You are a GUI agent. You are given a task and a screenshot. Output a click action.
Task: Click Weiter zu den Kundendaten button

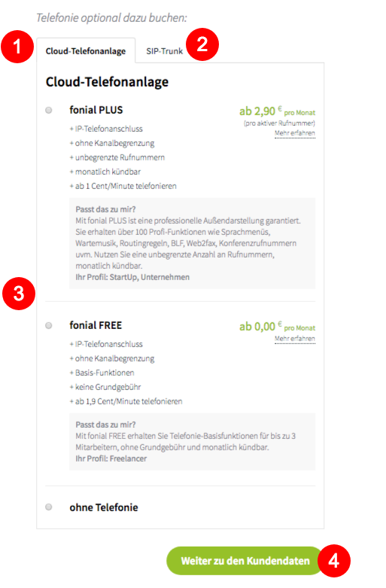coord(245,561)
